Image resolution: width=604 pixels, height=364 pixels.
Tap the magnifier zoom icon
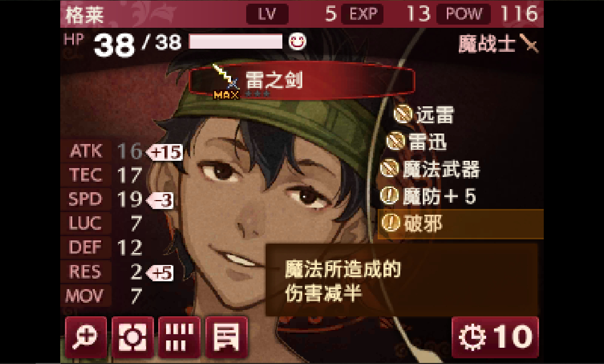85,337
